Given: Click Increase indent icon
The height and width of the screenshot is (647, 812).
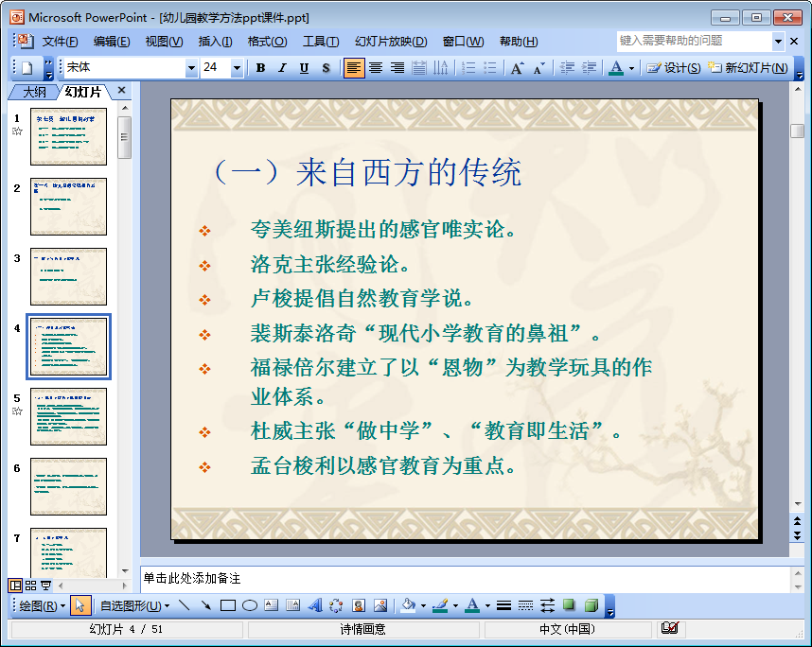Looking at the screenshot, I should [589, 68].
